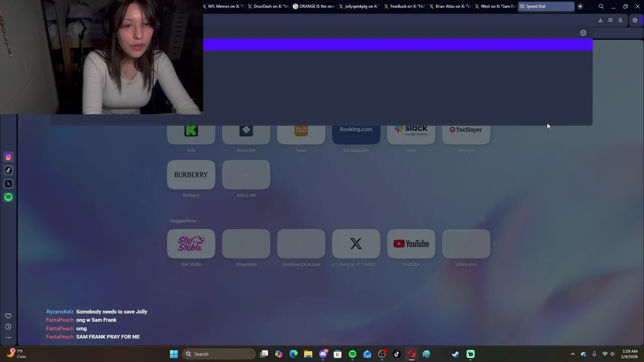Open the botrix.live speed dial tile
This screenshot has height=362, width=644.
point(246,135)
